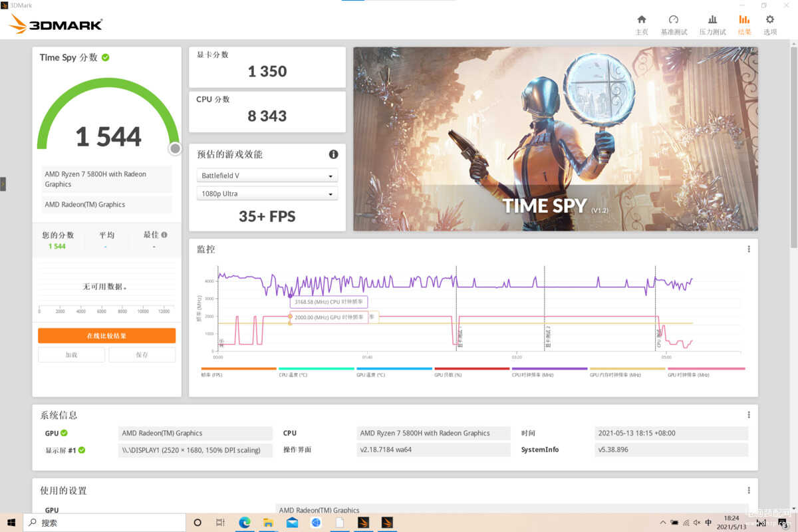
Task: Open Mail app from taskbar
Action: (x=292, y=523)
